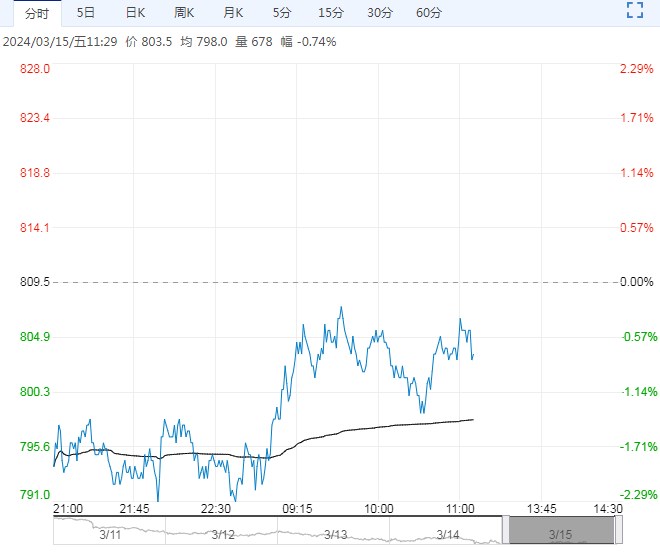
Task: Click 3/13 section of the timeline navigator
Action: click(x=335, y=535)
